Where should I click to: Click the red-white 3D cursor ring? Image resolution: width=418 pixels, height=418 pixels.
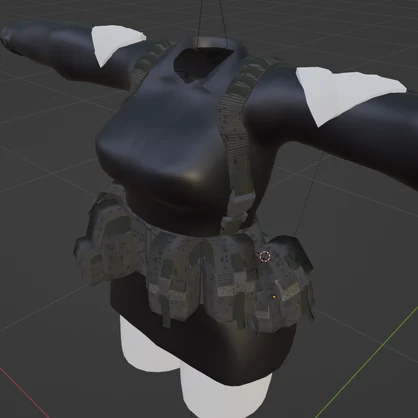coord(265,256)
